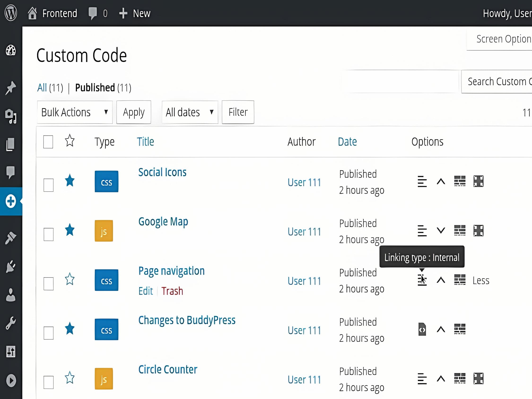This screenshot has width=532, height=399.
Task: Unstar the Social Icons code
Action: click(70, 180)
